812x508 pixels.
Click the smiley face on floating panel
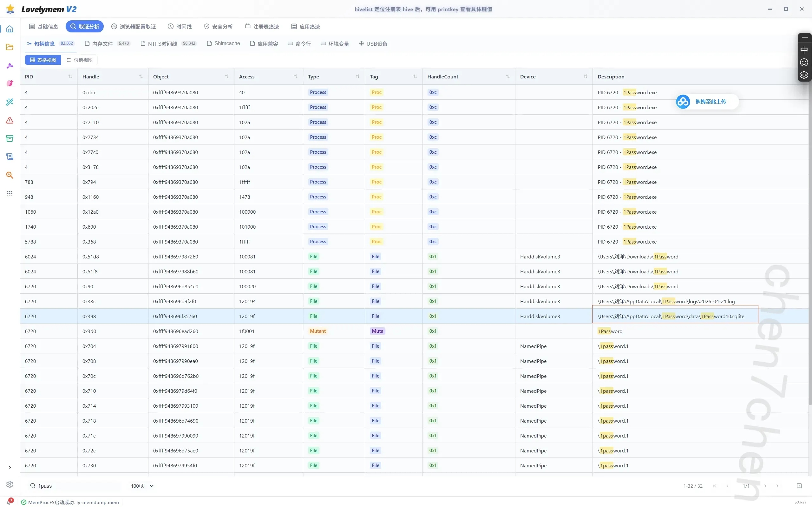(x=804, y=63)
